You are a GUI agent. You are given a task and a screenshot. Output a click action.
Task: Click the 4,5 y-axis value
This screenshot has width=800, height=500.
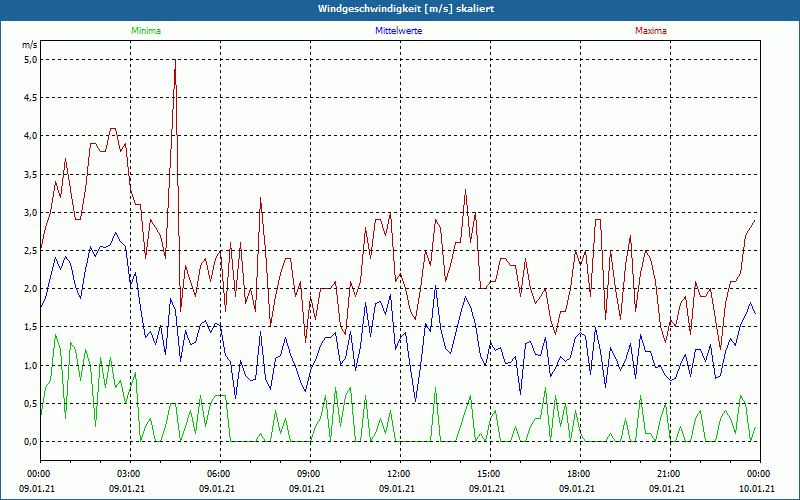[x=30, y=98]
